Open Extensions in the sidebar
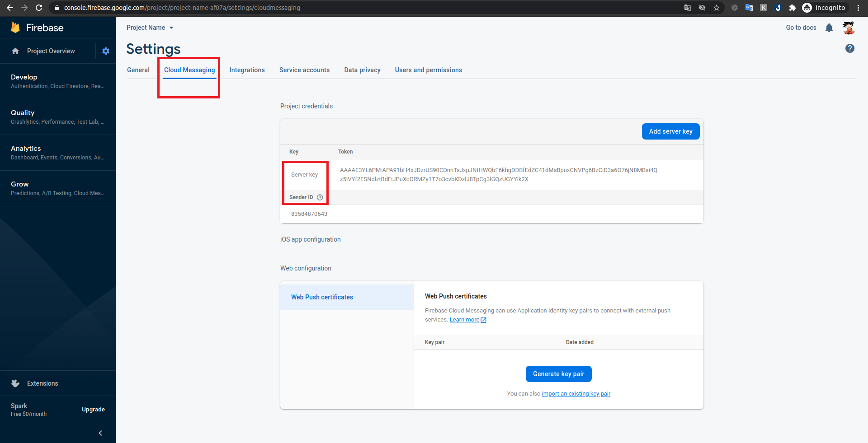 point(42,383)
